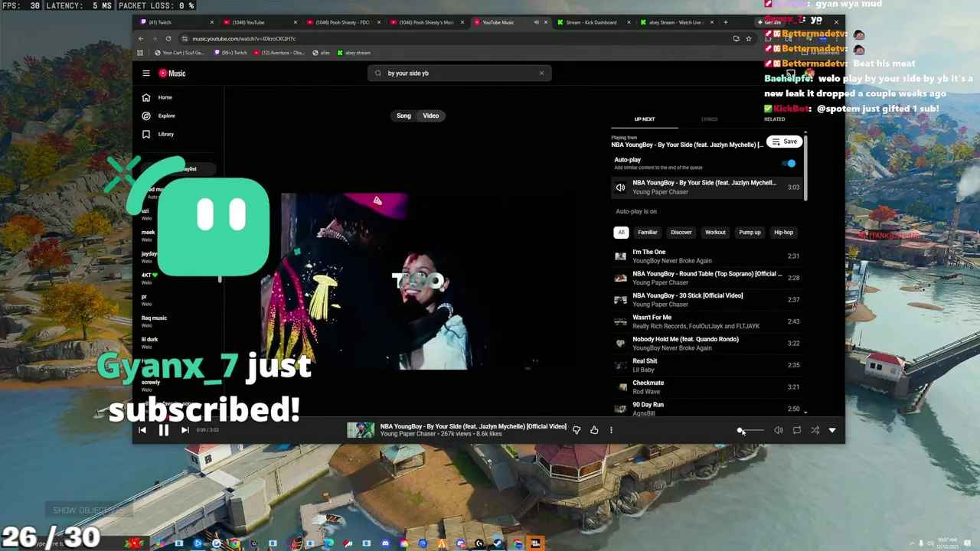Viewport: 980px width, 551px height.
Task: Reload the browser page
Action: 168,38
